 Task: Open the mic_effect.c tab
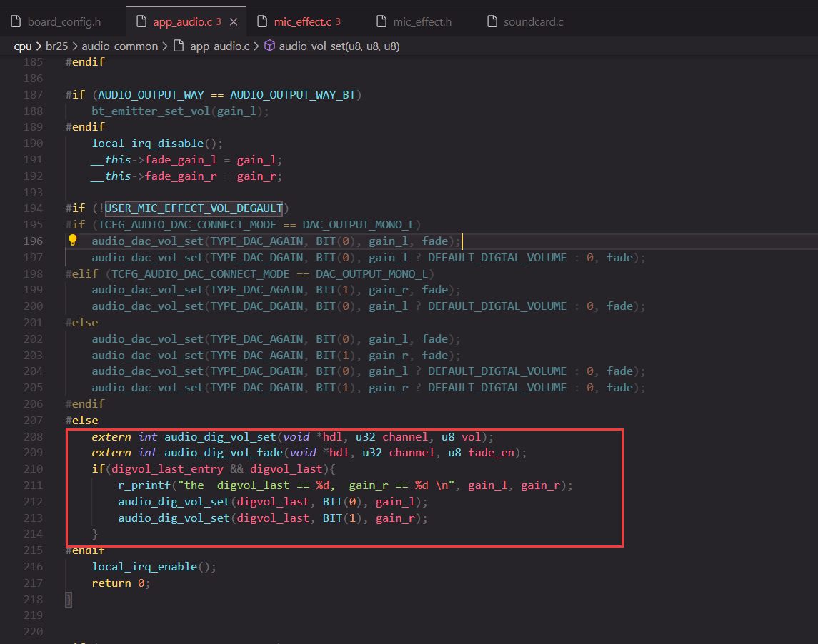coord(301,22)
